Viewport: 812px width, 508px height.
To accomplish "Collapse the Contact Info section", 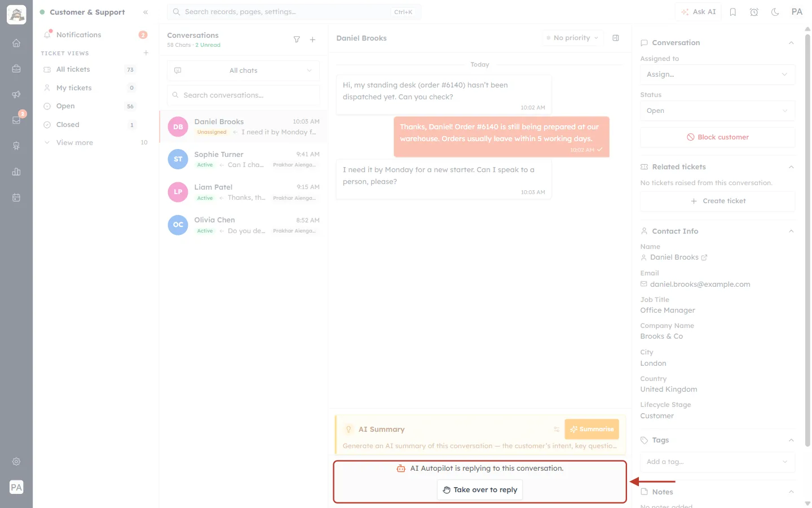I will point(791,231).
